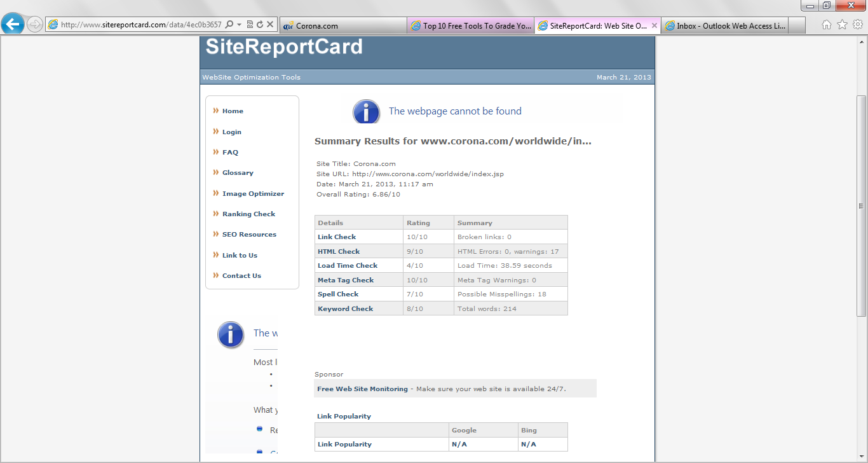
Task: Open the Tools gear menu
Action: [x=857, y=25]
